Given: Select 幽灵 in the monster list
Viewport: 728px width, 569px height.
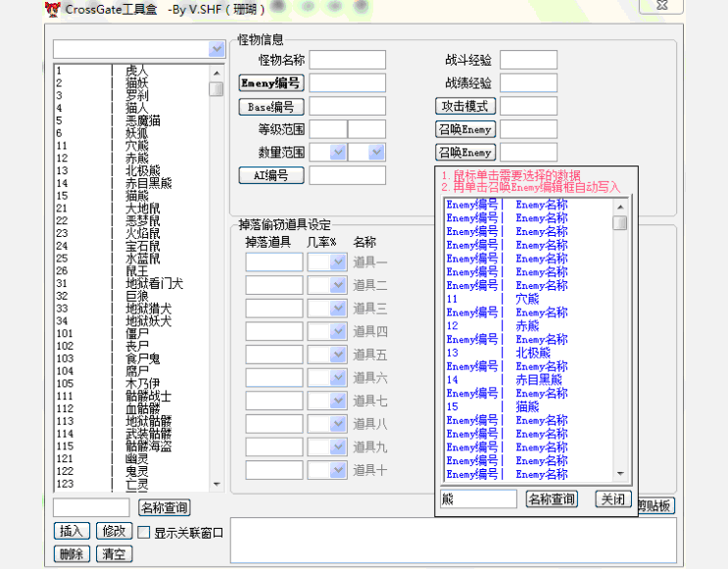Looking at the screenshot, I should pyautogui.click(x=132, y=458).
